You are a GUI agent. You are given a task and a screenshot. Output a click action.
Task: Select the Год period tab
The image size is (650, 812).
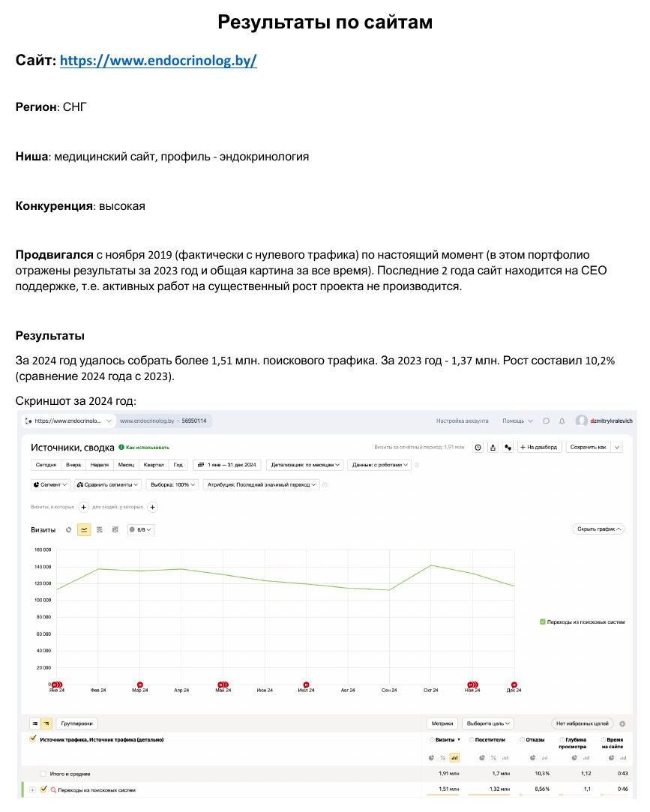click(x=178, y=465)
